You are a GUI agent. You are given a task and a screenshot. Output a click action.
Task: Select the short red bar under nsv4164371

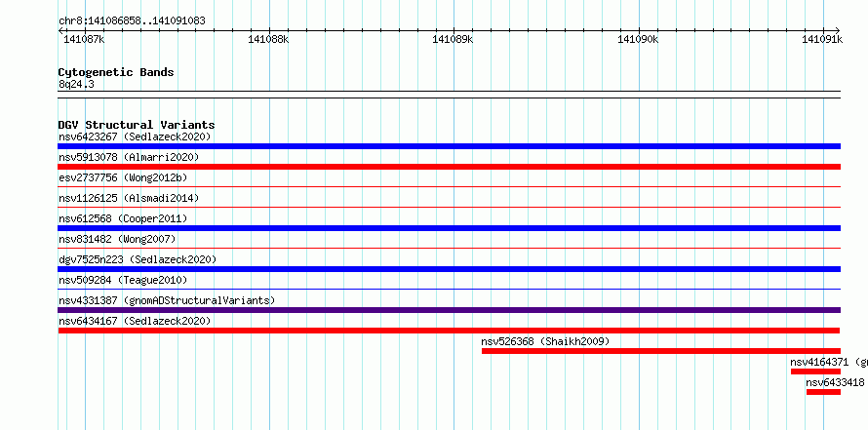[x=815, y=371]
